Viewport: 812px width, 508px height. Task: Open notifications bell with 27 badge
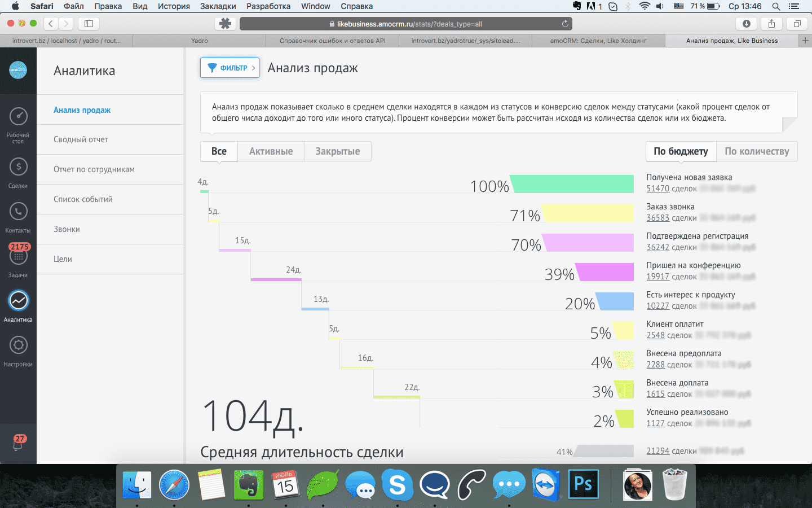[18, 444]
